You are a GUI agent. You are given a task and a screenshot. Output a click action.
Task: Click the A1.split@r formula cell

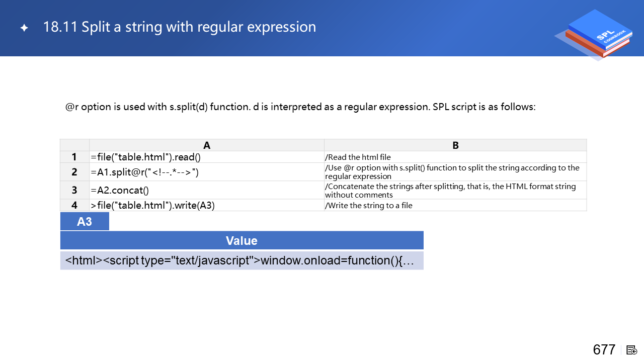(145, 172)
